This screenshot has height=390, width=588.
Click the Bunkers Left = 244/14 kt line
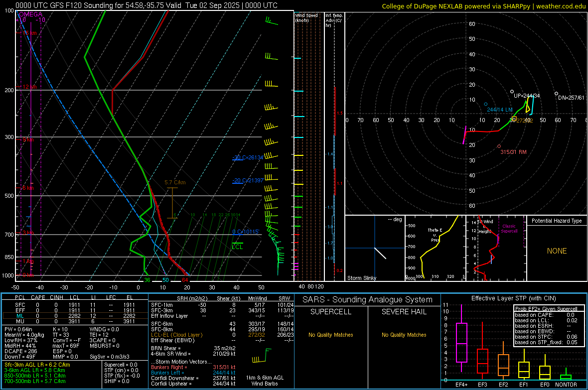coord(193,373)
